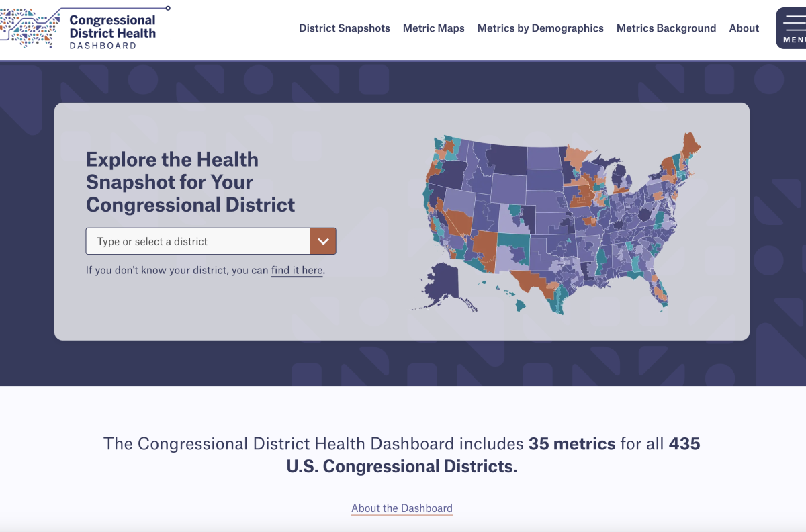Viewport: 806px width, 532px height.
Task: Open District Snapshots in the navigation bar
Action: 345,28
